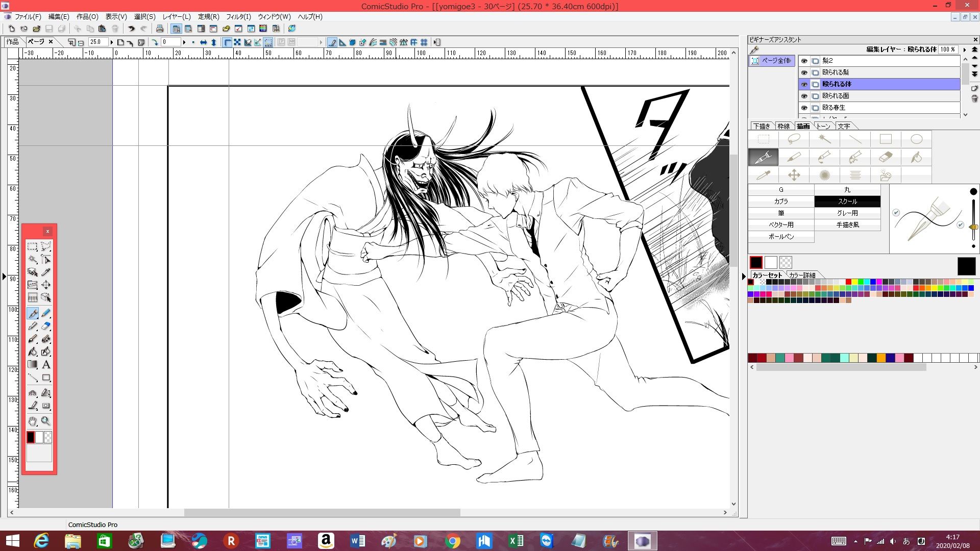The height and width of the screenshot is (551, 980).
Task: Toggle visibility of 殴られる面 layer
Action: [x=804, y=96]
